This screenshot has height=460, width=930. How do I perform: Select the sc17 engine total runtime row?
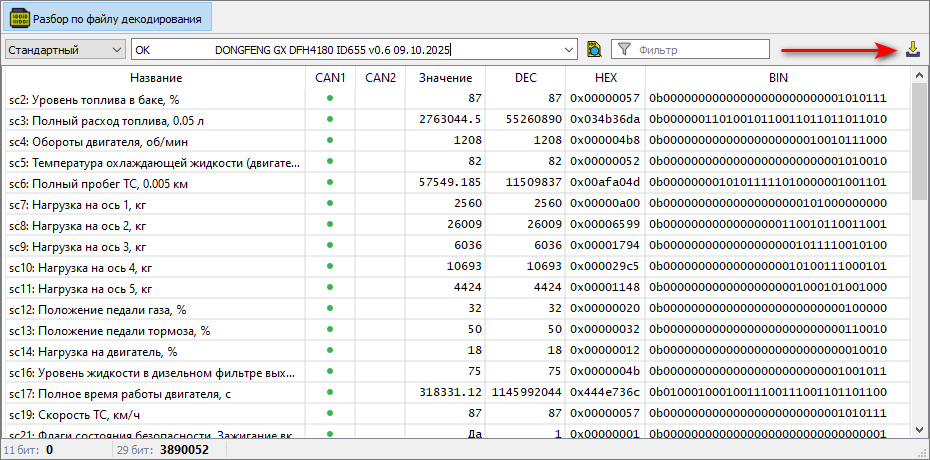(155, 393)
